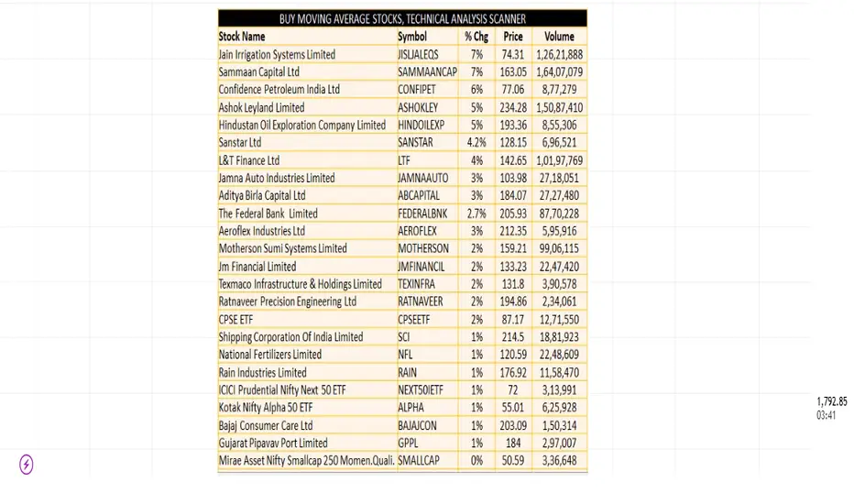Select CPSE ETF stock name
This screenshot has height=504, width=854.
click(235, 319)
